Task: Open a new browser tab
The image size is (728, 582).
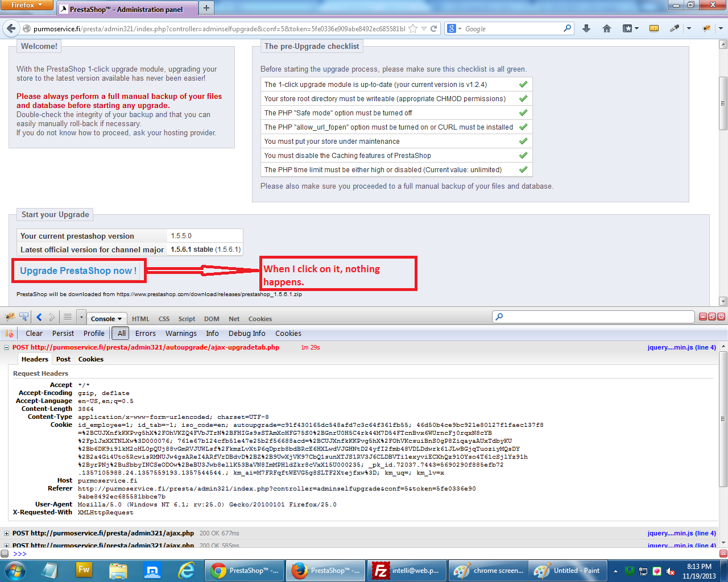Action: coord(206,8)
